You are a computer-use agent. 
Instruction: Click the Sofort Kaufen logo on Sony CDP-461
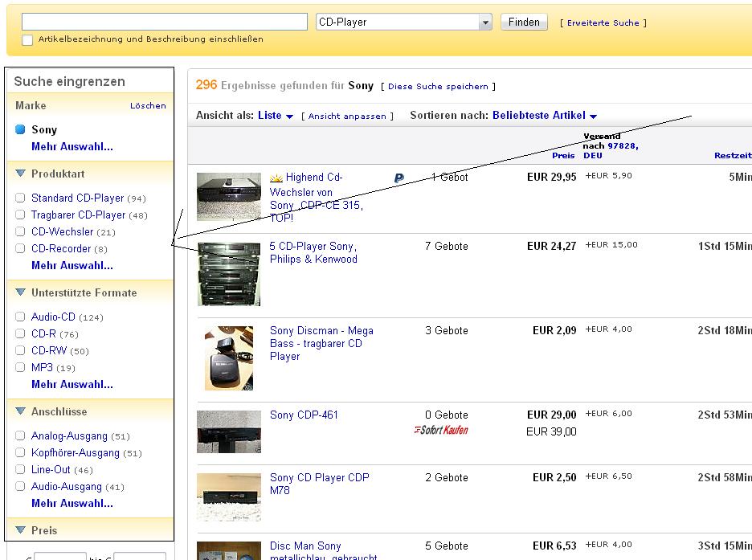point(441,430)
